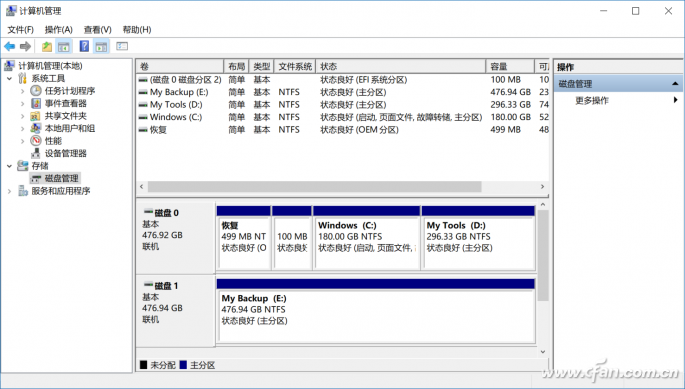Sort by the 卷 column header

pyautogui.click(x=180, y=66)
